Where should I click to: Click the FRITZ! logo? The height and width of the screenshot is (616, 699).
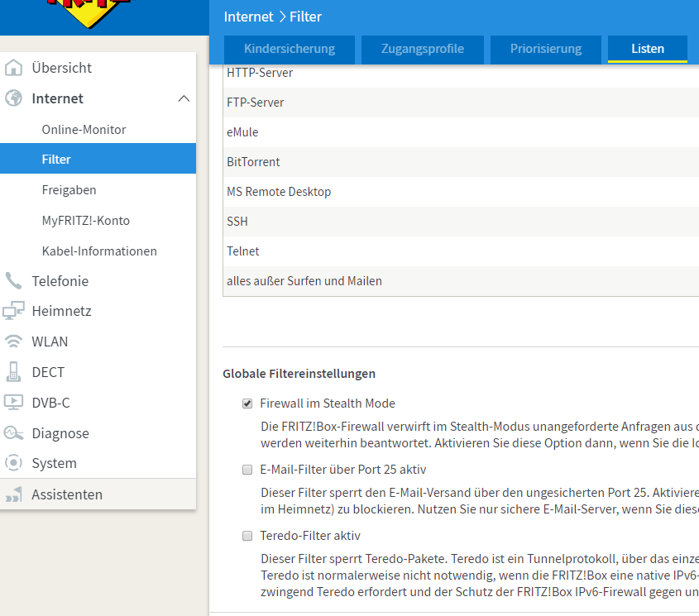tap(91, 13)
